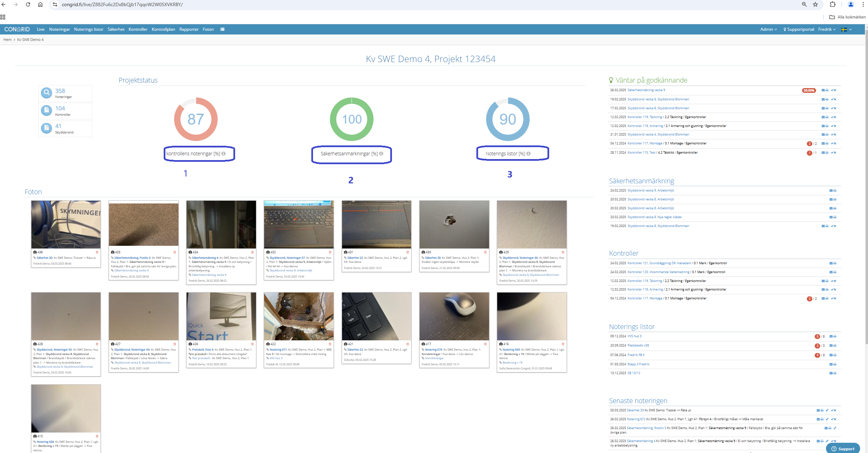Image resolution: width=868 pixels, height=453 pixels.
Task: Print the Kontroller 119 Täckning approval entry
Action: point(827,117)
